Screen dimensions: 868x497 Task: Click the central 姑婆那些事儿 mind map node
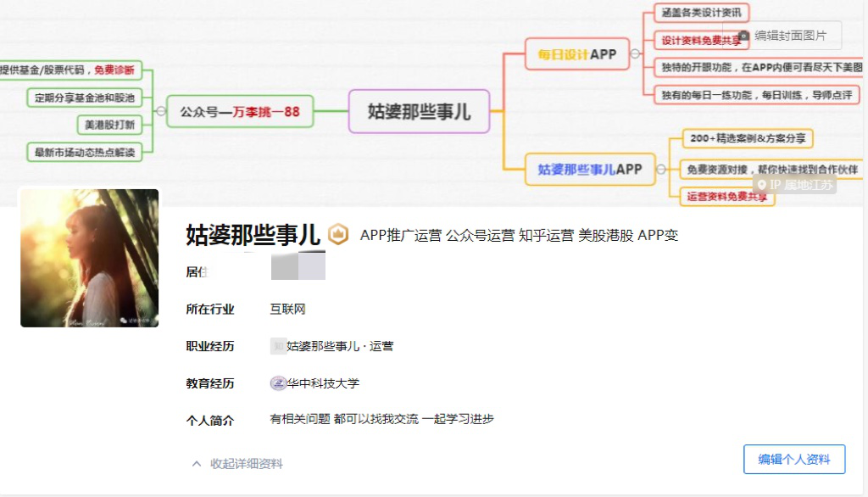tap(420, 111)
